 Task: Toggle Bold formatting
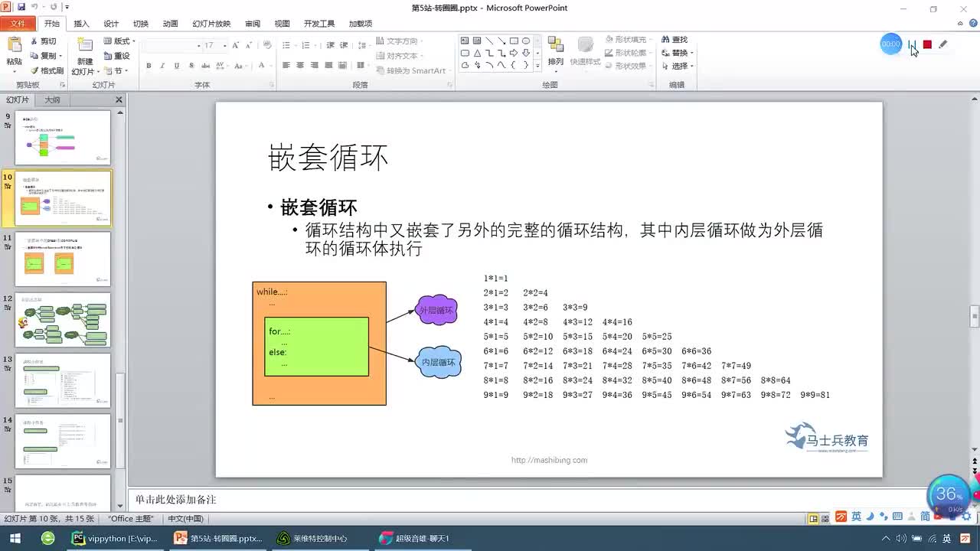(149, 67)
